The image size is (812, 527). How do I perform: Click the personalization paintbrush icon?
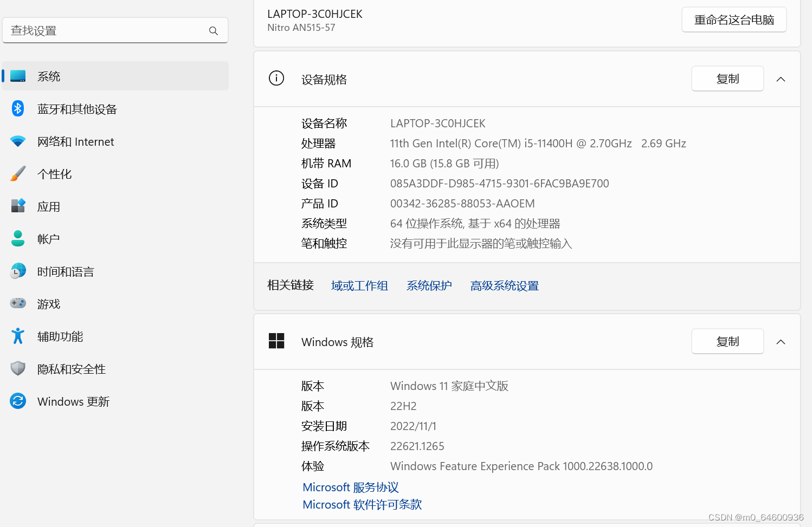click(18, 174)
